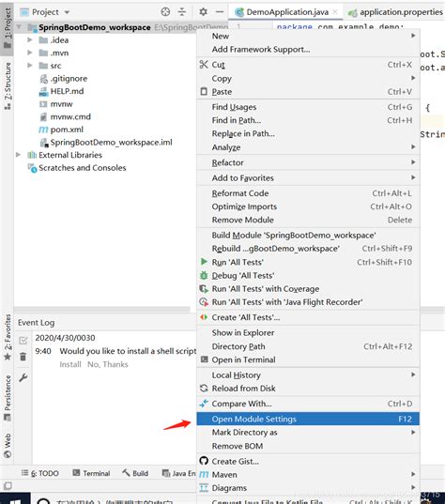Screen dimensions: 445x504
Task: Toggle the 1: Project side tool window
Action: 8,28
